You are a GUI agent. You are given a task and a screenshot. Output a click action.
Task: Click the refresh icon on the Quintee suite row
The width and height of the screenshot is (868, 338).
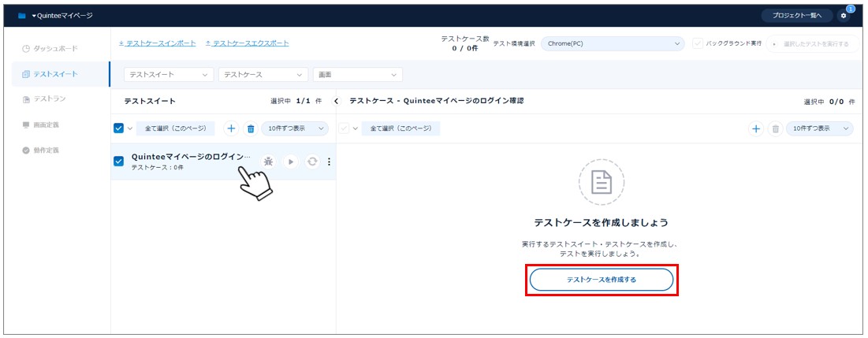tap(312, 162)
